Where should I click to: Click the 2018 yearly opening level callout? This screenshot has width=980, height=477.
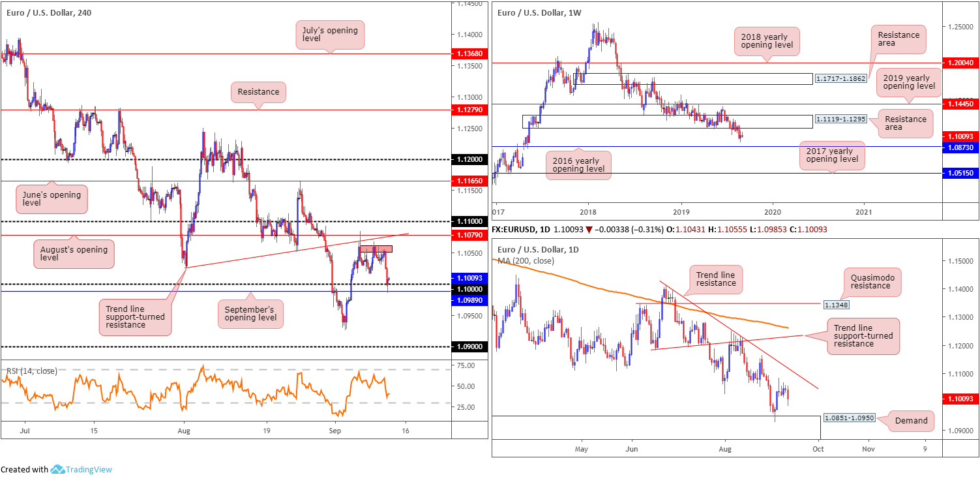(766, 40)
